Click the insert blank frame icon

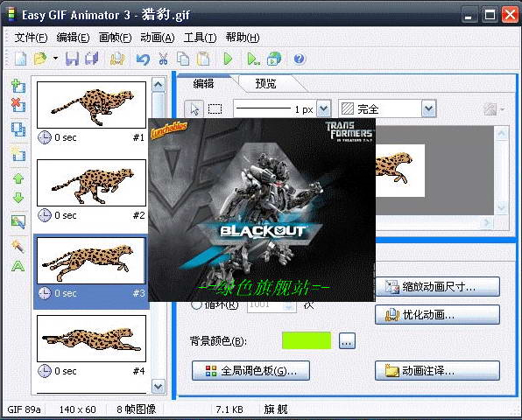pyautogui.click(x=18, y=154)
